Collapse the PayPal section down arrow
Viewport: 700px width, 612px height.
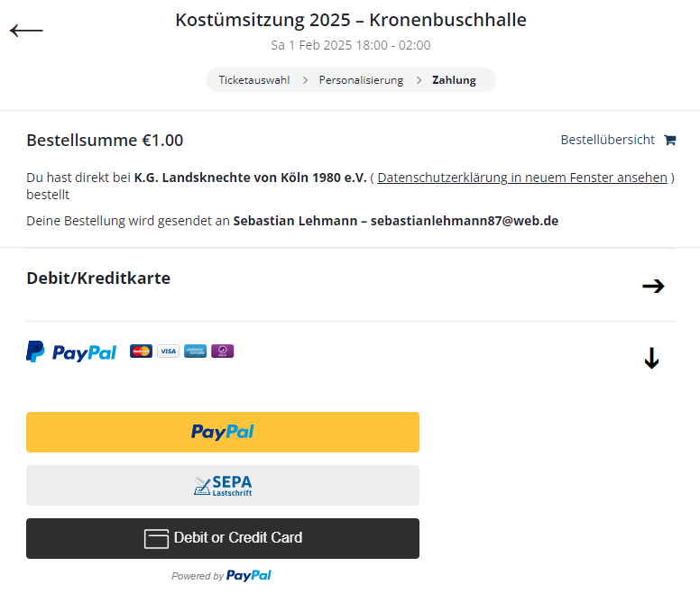coord(651,360)
